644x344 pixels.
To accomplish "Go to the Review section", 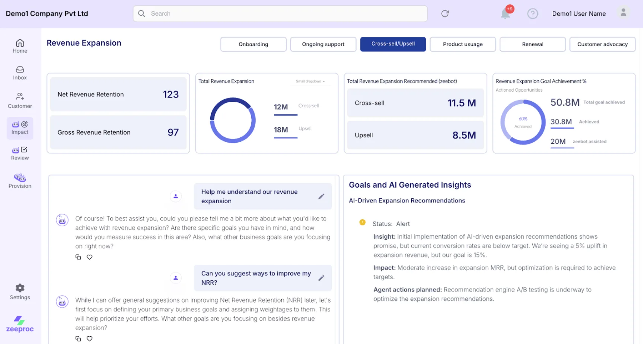I will pos(20,153).
